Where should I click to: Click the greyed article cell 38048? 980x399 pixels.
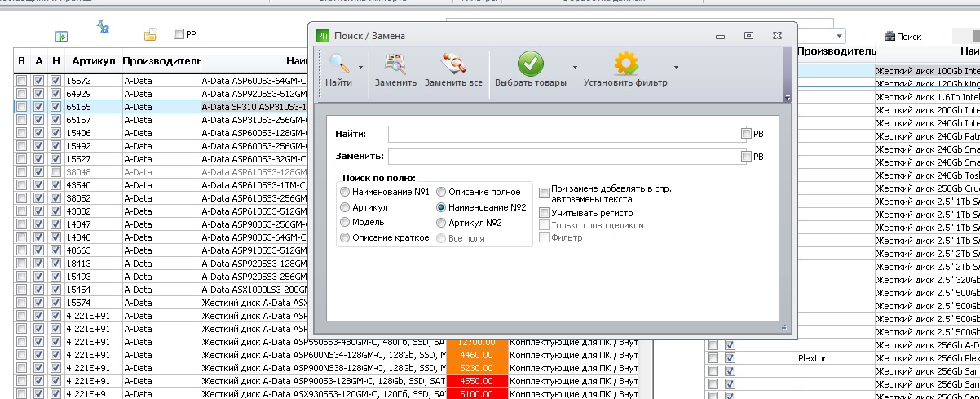pos(92,172)
